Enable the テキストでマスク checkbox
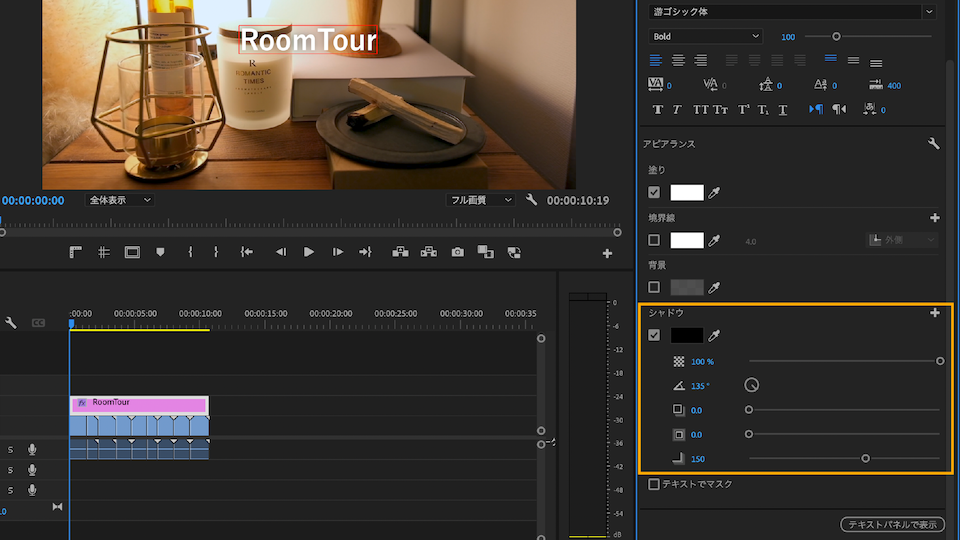Screen dimensions: 960x540 pyautogui.click(x=654, y=484)
